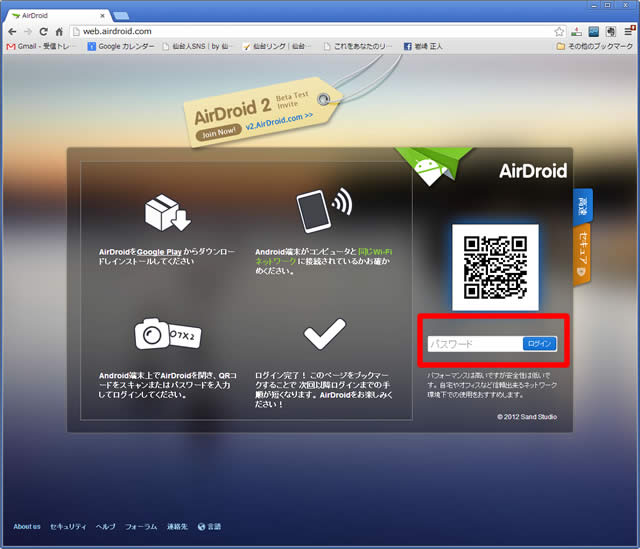Follow the v2.AirDroid.com link
The width and height of the screenshot is (640, 549).
[x=279, y=122]
